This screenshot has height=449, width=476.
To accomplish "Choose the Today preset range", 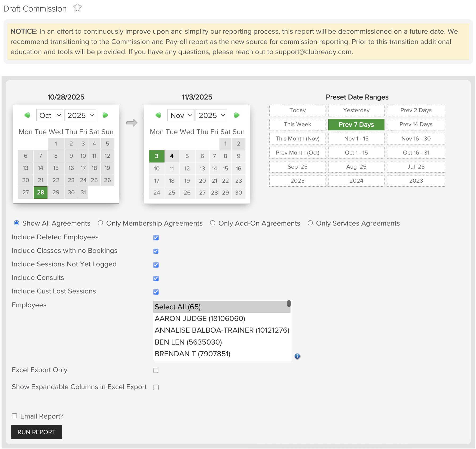I will [x=297, y=110].
